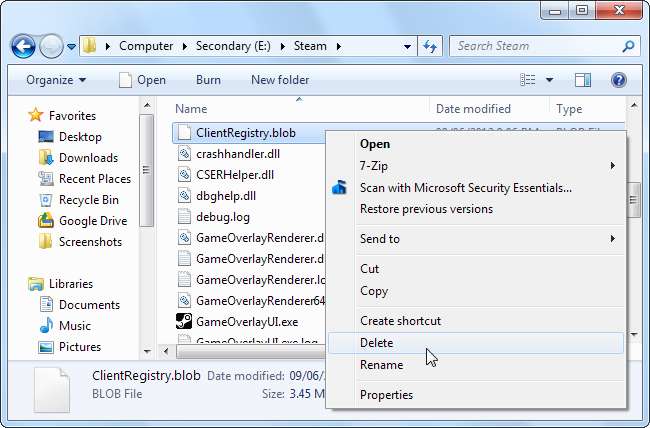The width and height of the screenshot is (650, 428).
Task: Open Downloads in the Favorites list
Action: tap(88, 158)
